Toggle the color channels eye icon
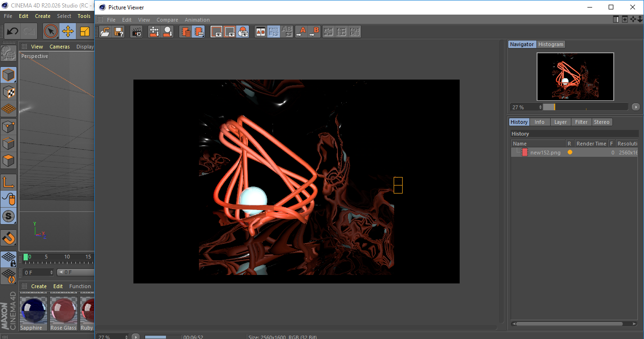This screenshot has width=644, height=339. [x=243, y=32]
